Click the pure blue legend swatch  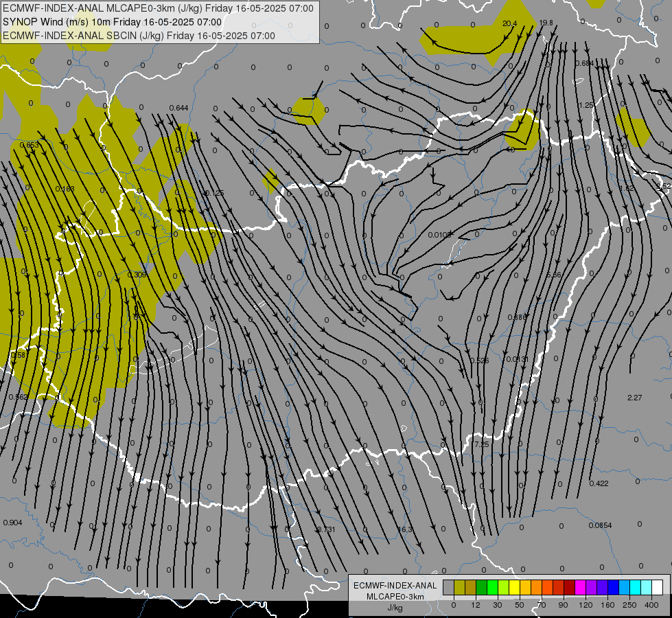pos(614,587)
